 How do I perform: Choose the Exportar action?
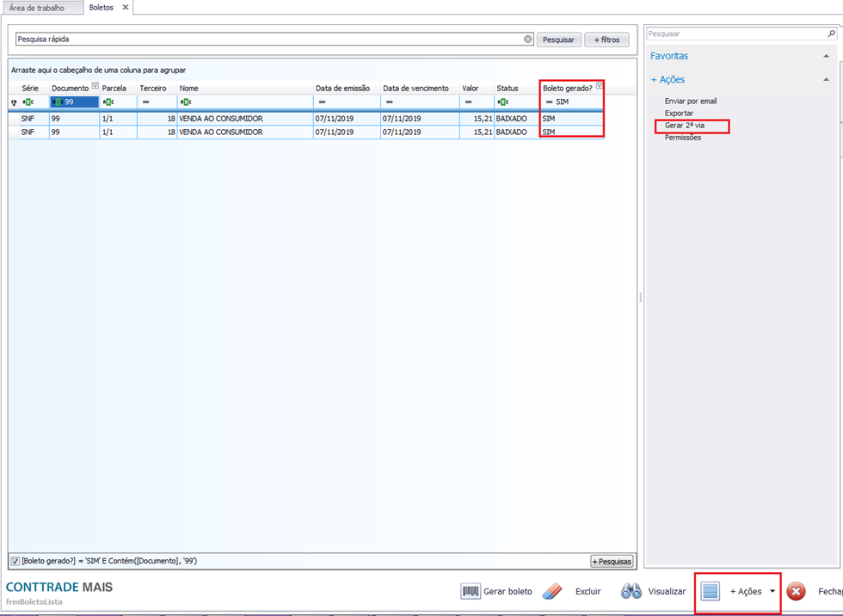(679, 114)
